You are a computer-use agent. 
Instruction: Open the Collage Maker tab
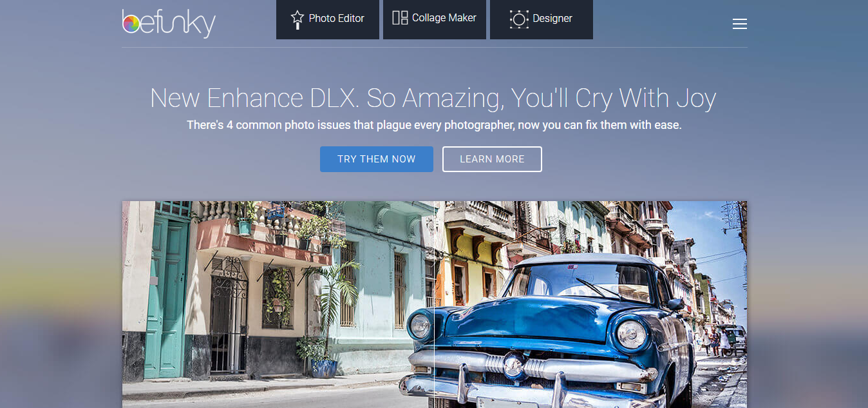435,19
